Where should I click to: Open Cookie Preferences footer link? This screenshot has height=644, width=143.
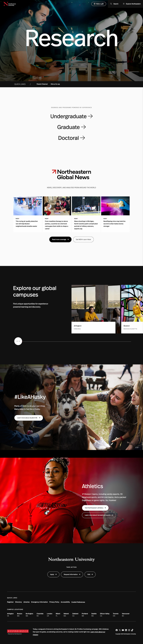(78, 602)
